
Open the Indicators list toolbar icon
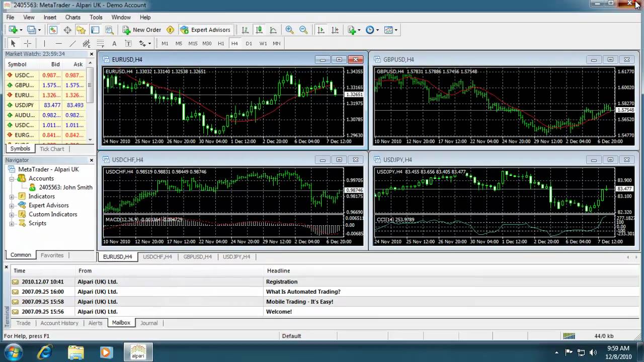click(352, 30)
